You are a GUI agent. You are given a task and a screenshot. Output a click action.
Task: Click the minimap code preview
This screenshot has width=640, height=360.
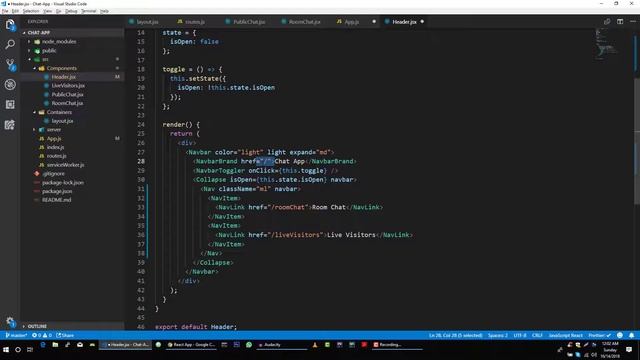(x=606, y=43)
